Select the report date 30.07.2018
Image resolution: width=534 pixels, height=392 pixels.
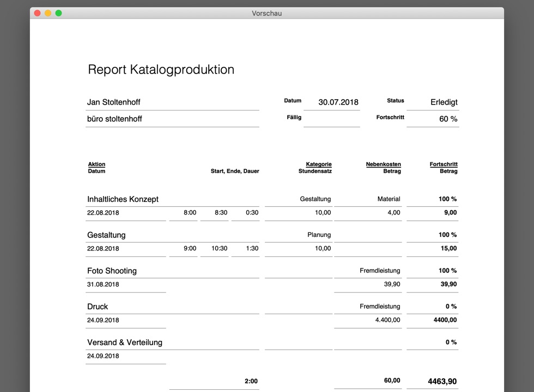[338, 102]
